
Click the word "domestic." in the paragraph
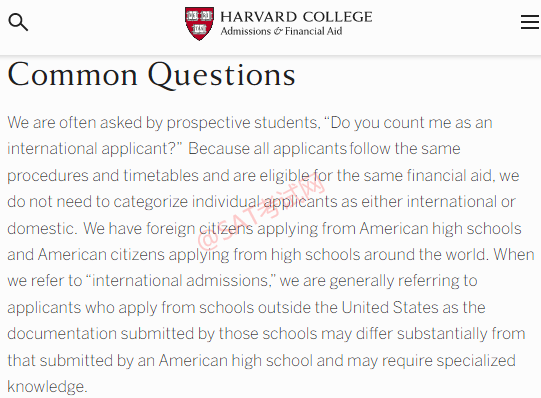42,228
